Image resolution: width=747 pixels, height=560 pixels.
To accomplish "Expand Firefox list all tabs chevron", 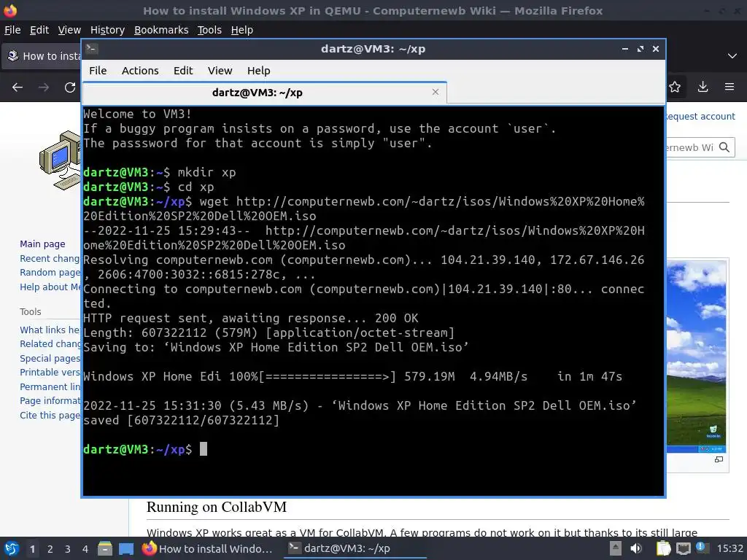I will click(x=732, y=56).
